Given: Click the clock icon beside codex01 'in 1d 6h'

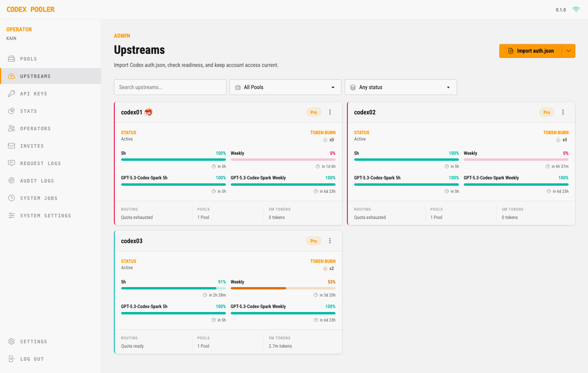Looking at the screenshot, I should click(318, 166).
